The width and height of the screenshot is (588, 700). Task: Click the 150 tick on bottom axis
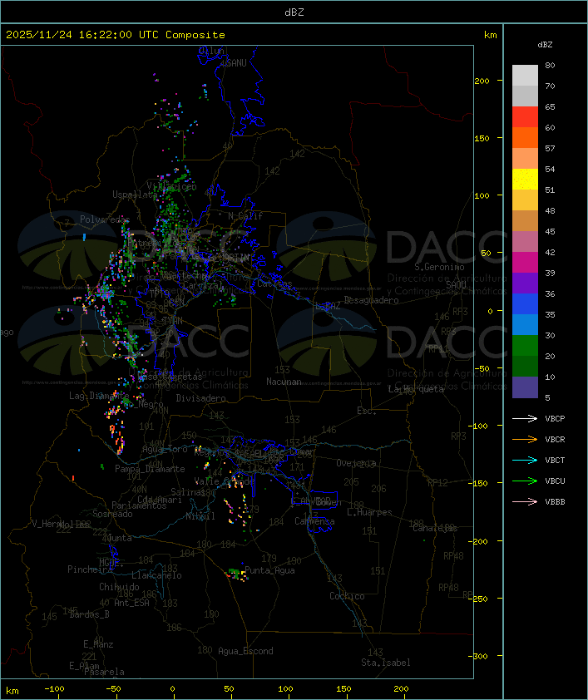[x=343, y=689]
